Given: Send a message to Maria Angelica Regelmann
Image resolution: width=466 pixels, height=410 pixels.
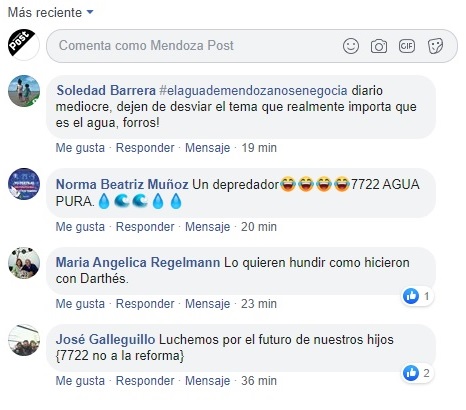Looking at the screenshot, I should pyautogui.click(x=207, y=304).
